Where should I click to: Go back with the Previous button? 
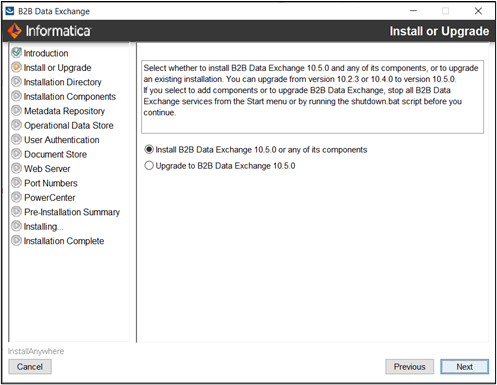410,367
